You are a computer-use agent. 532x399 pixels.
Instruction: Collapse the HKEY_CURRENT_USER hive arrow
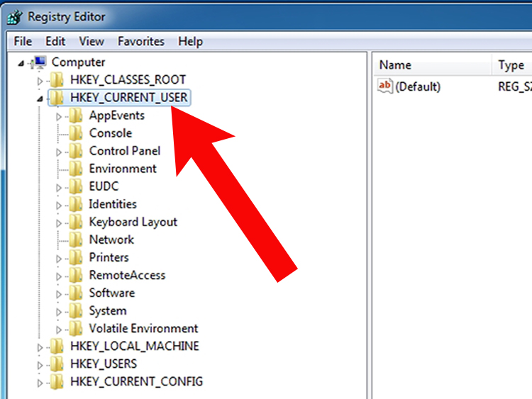40,99
